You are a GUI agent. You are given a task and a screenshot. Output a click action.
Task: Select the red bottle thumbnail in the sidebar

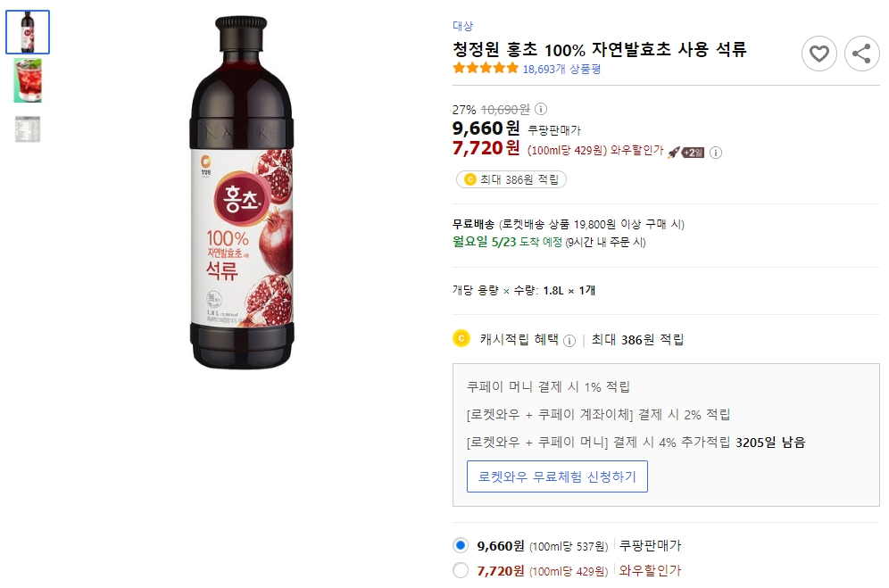click(x=28, y=32)
